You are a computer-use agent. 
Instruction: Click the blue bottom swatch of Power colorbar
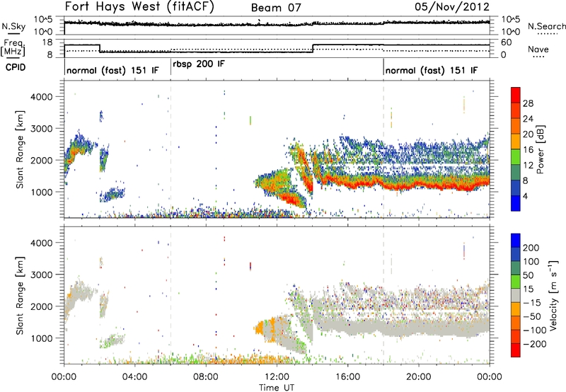(516, 203)
